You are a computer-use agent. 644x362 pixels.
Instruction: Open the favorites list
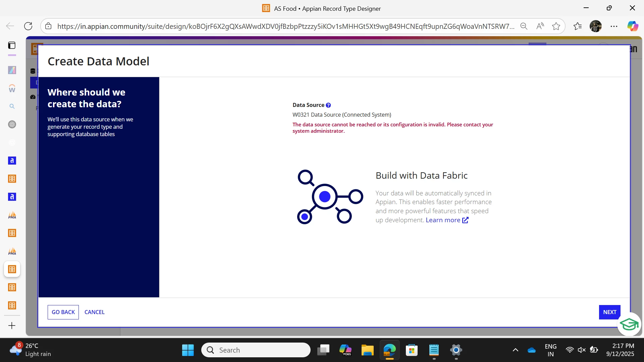pos(578,26)
